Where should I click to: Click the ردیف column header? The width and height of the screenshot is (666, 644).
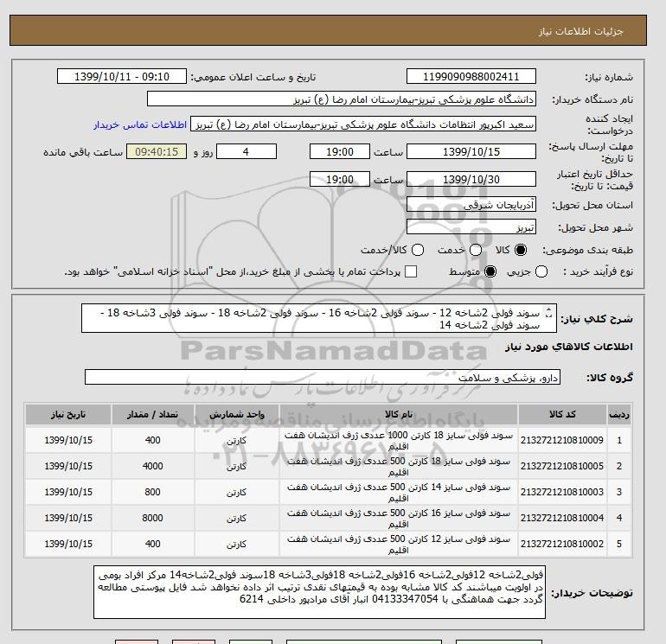click(619, 414)
